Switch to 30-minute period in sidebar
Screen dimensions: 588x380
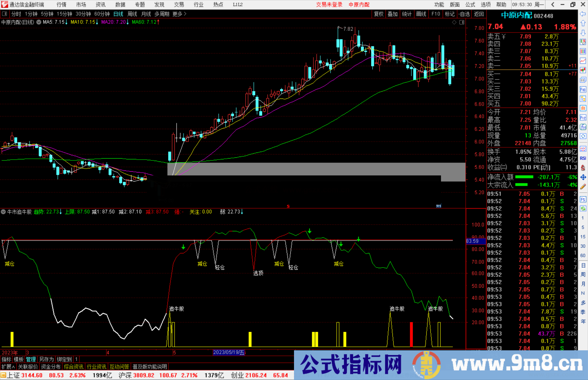pos(583,246)
